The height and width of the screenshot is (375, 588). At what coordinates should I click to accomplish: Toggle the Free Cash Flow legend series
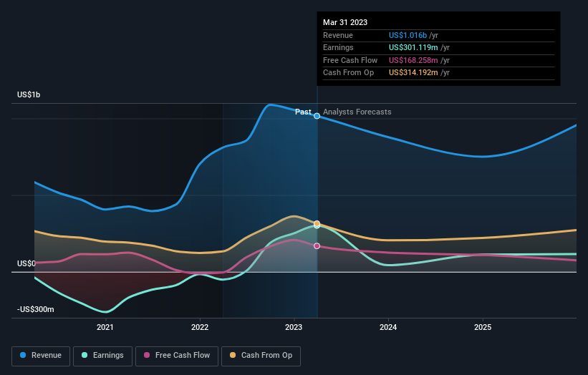pyautogui.click(x=177, y=356)
